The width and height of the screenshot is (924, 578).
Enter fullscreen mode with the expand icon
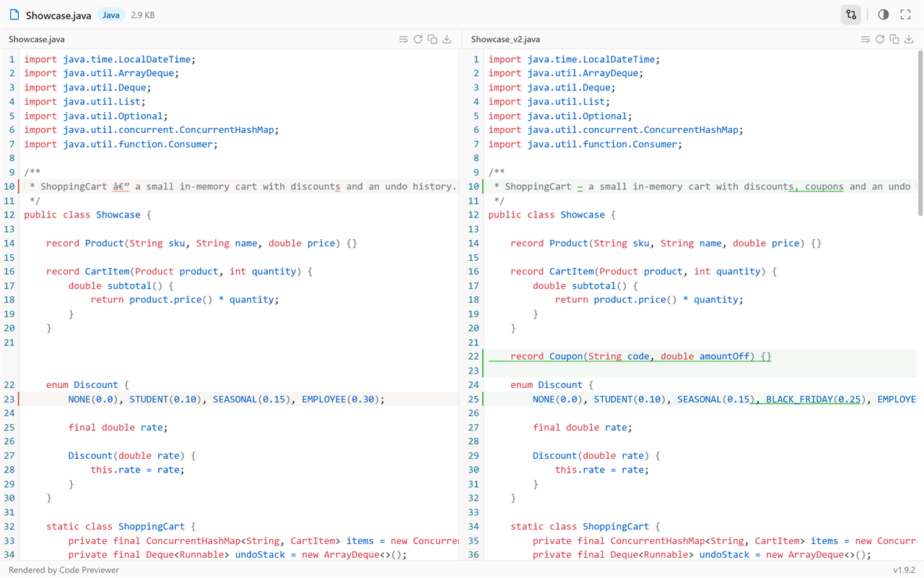905,14
